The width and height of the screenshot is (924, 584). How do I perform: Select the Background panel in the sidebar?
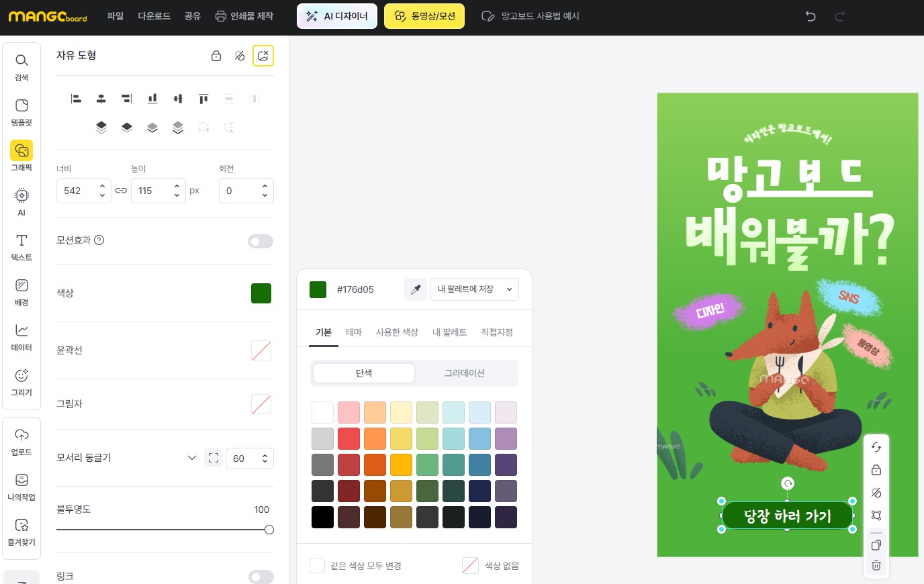click(21, 291)
